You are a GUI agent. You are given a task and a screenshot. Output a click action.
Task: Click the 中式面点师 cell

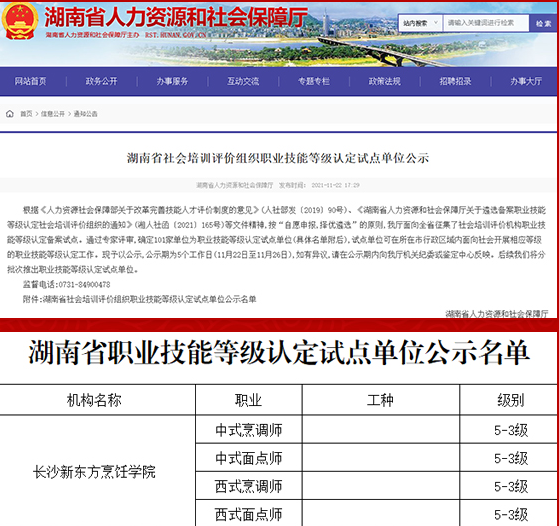[248, 458]
